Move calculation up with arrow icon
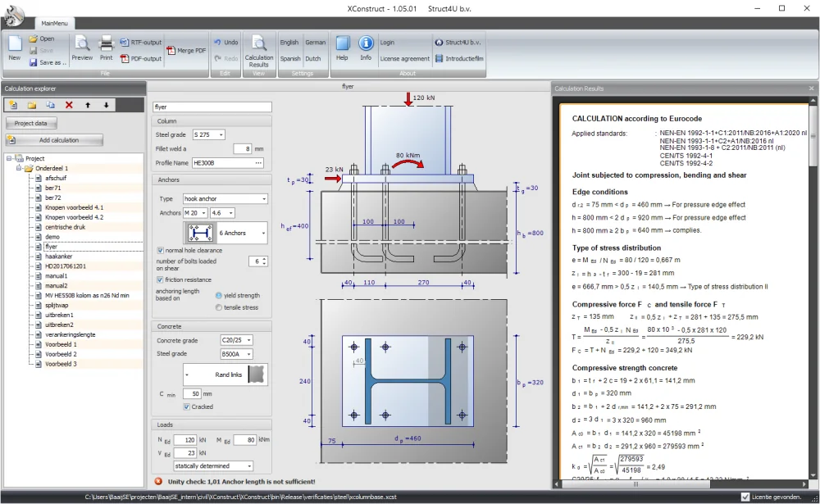The width and height of the screenshot is (820, 504). tap(88, 105)
